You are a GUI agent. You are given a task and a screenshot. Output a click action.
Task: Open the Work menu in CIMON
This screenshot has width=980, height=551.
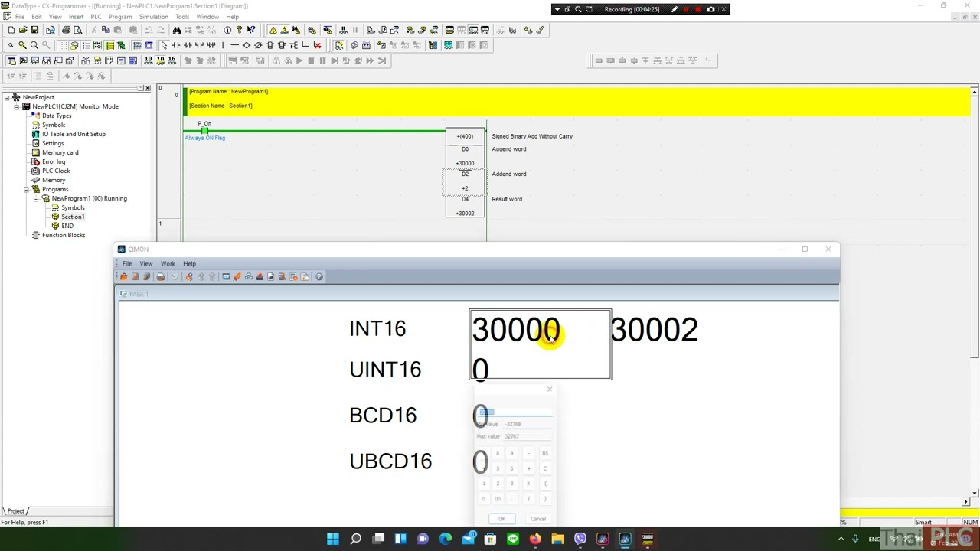click(168, 263)
